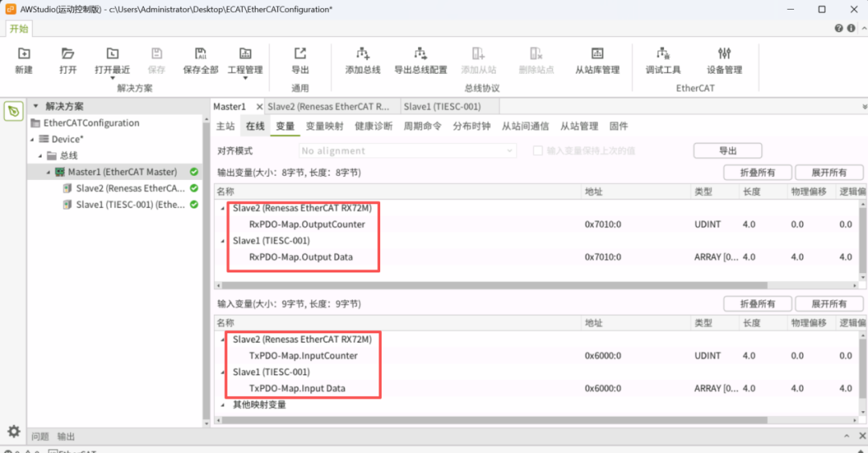Collapse Slave2 group in input variables
This screenshot has height=453, width=868.
click(223, 340)
